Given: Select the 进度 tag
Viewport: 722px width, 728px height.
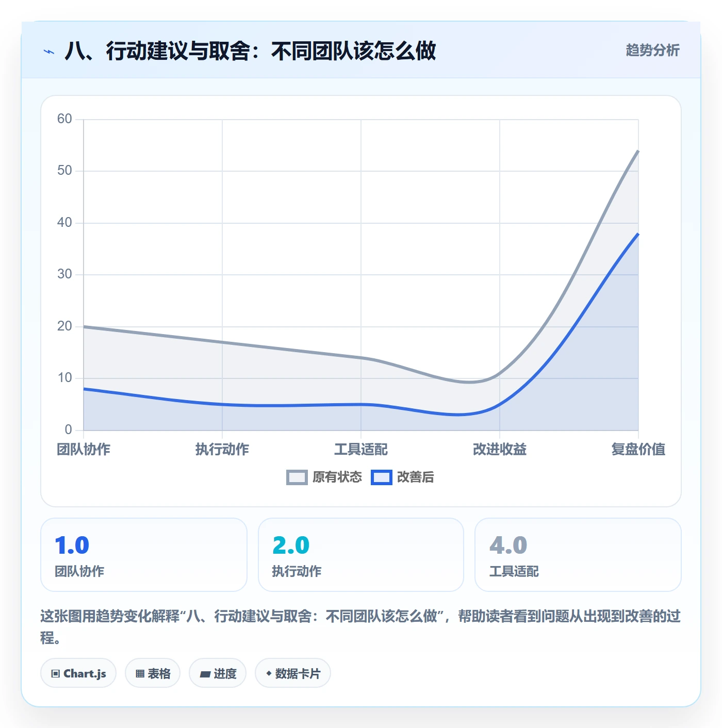Looking at the screenshot, I should coord(218,673).
